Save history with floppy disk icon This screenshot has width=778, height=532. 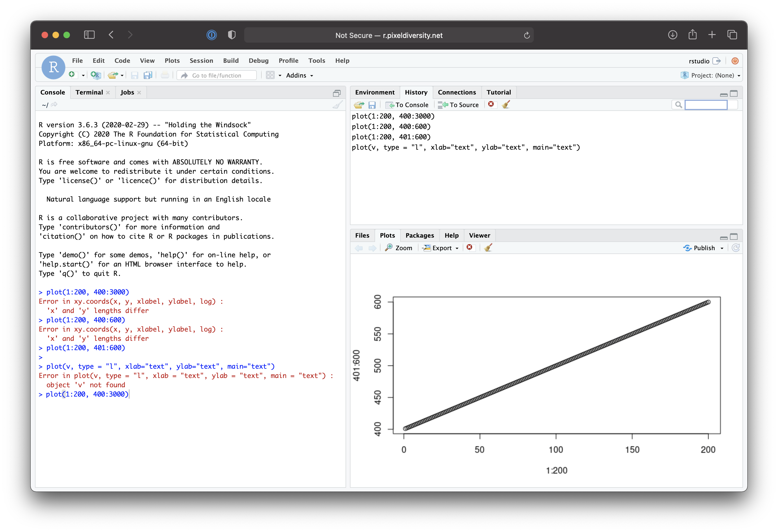[x=372, y=105]
